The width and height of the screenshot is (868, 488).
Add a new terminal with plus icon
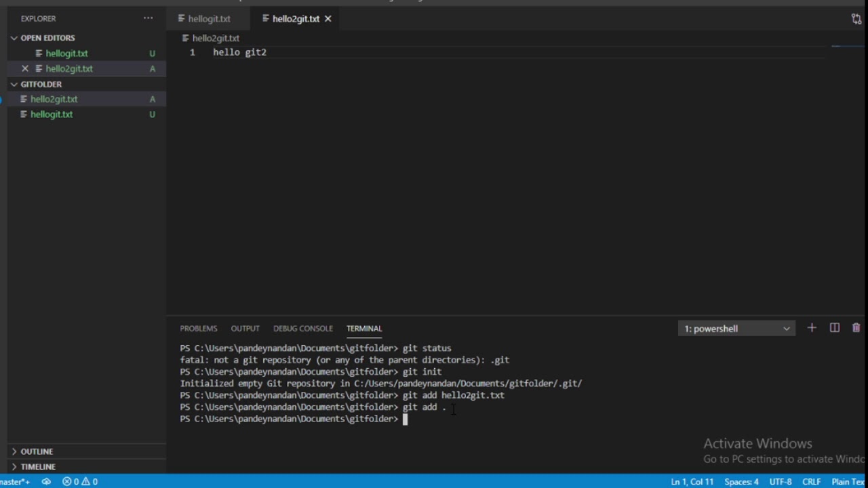(812, 328)
